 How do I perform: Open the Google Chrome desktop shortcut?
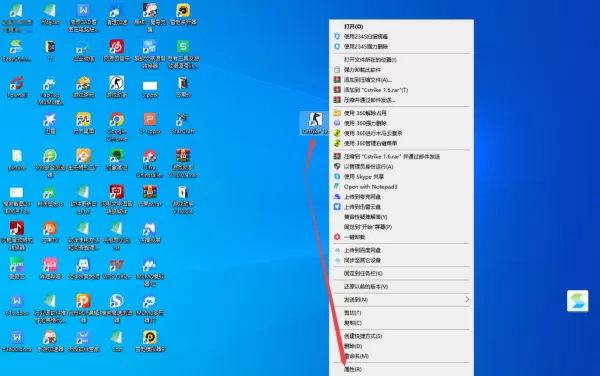(116, 126)
